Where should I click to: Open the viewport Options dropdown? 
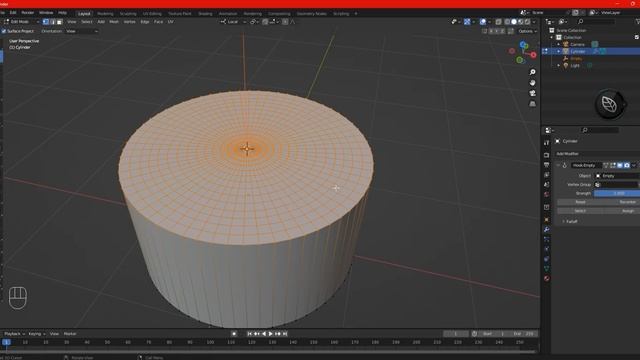pyautogui.click(x=527, y=31)
